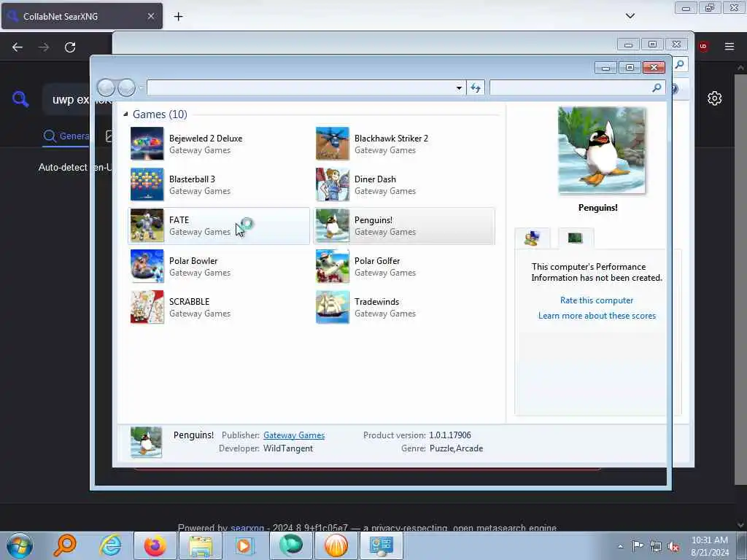Open Rate this computer link
Viewport: 747px width, 560px height.
597,300
